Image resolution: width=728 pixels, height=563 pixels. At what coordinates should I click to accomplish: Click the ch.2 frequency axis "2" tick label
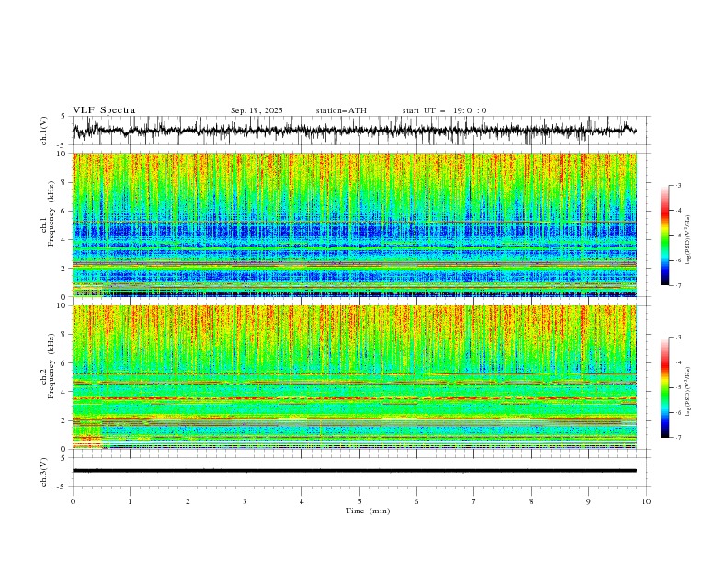point(65,420)
